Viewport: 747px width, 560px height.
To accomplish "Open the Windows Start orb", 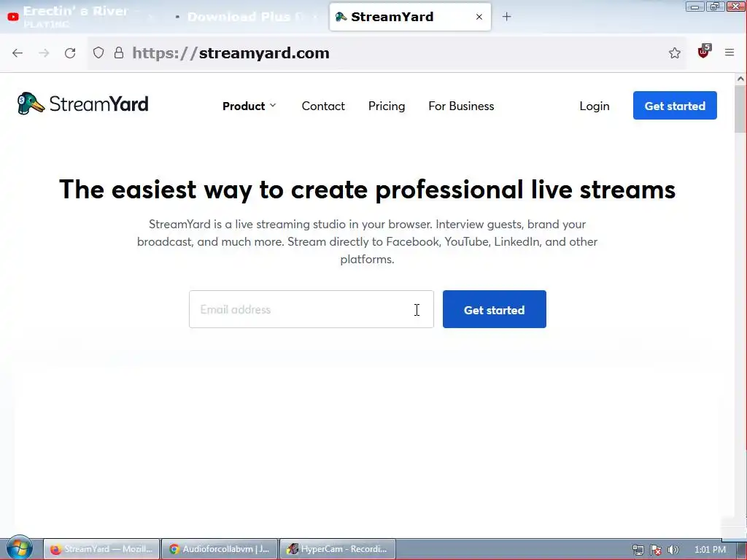I will (19, 548).
